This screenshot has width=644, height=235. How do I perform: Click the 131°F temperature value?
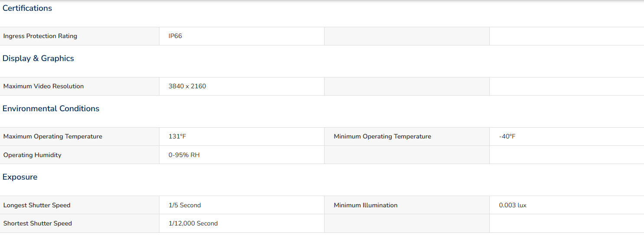point(177,137)
